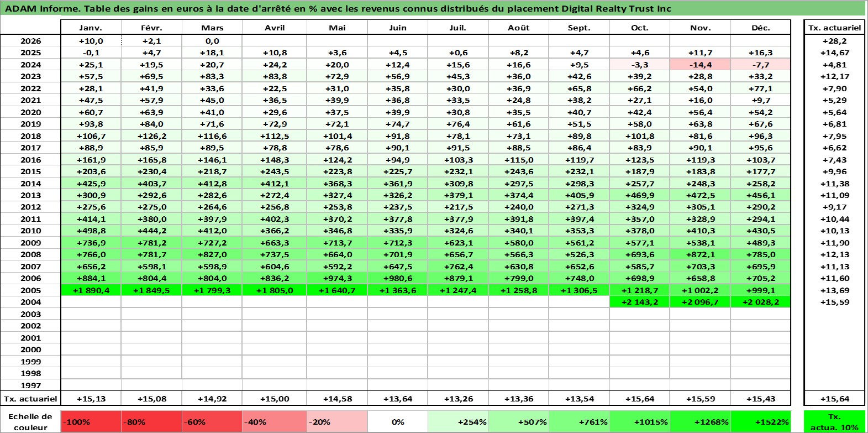
Task: Click the +13,26 July actuarial rate
Action: tap(457, 399)
